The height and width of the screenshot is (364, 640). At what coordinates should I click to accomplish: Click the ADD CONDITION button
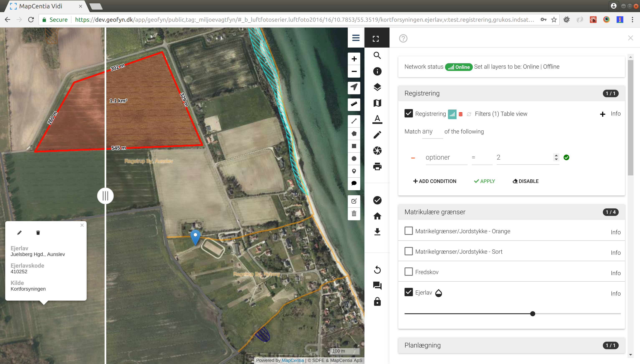coord(435,181)
